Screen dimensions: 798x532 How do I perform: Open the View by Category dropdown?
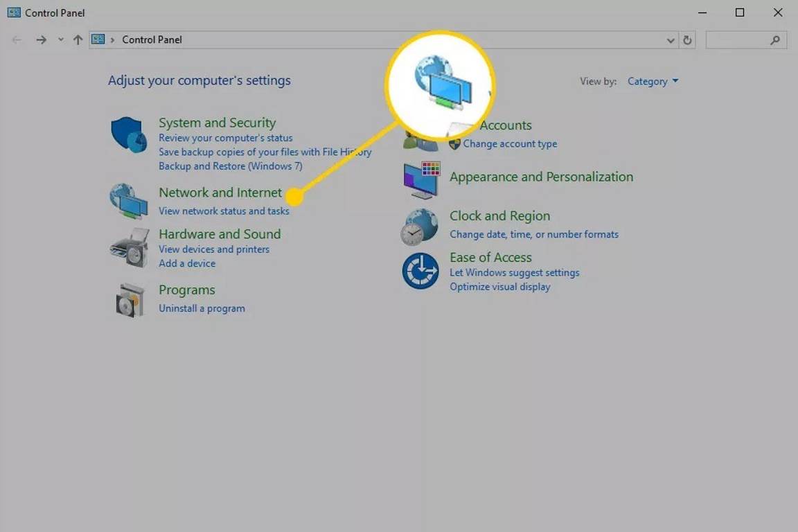pyautogui.click(x=653, y=82)
